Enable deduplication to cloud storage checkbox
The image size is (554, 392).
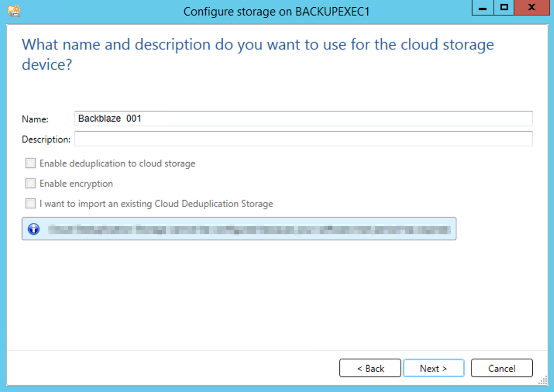click(31, 163)
